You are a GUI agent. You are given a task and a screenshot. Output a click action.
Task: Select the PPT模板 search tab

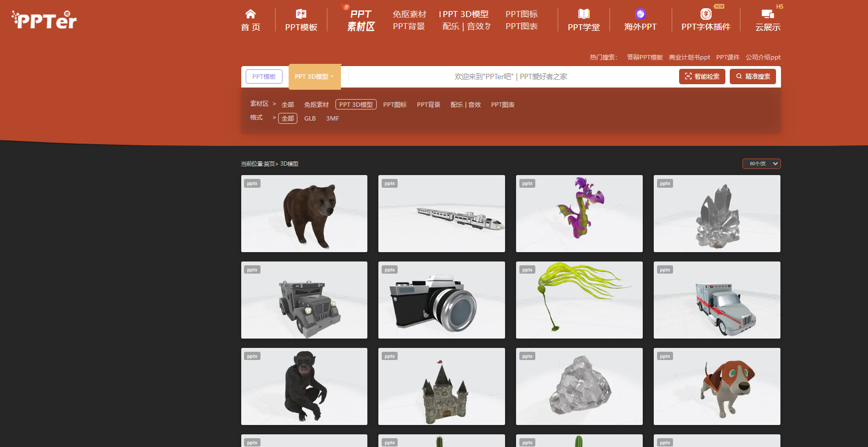point(264,77)
